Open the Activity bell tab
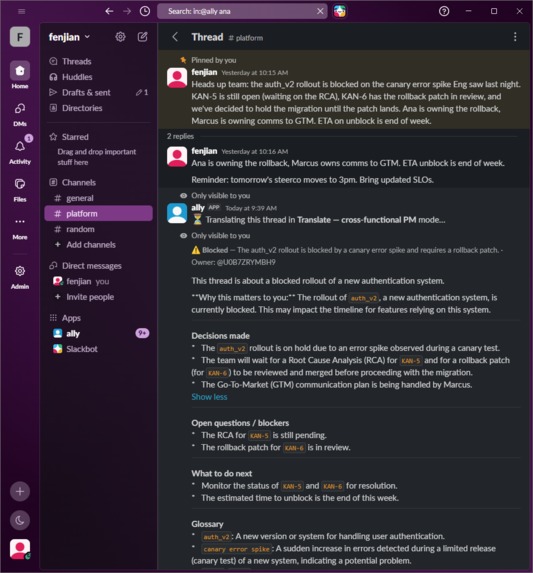The image size is (533, 573). pyautogui.click(x=20, y=151)
